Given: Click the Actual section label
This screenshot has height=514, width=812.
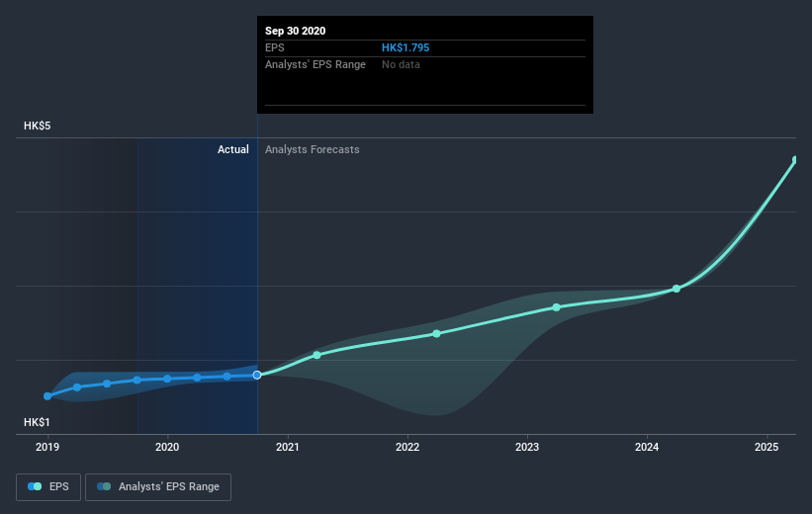Looking at the screenshot, I should [x=233, y=149].
